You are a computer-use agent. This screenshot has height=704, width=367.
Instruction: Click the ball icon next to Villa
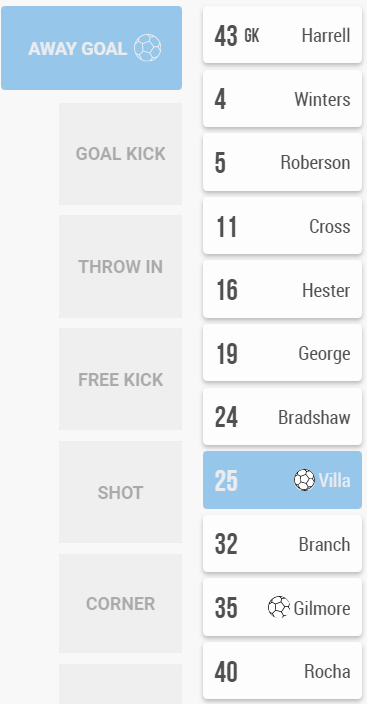[x=305, y=480]
